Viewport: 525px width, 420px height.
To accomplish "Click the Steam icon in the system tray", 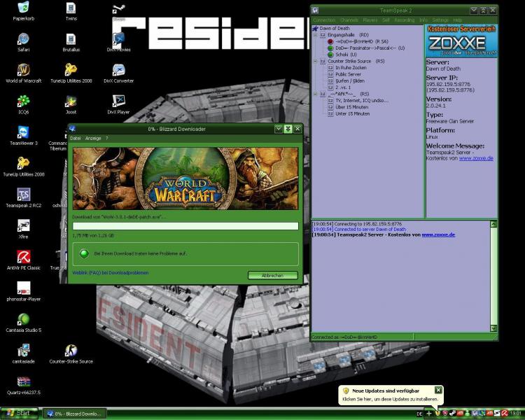I will [x=453, y=413].
